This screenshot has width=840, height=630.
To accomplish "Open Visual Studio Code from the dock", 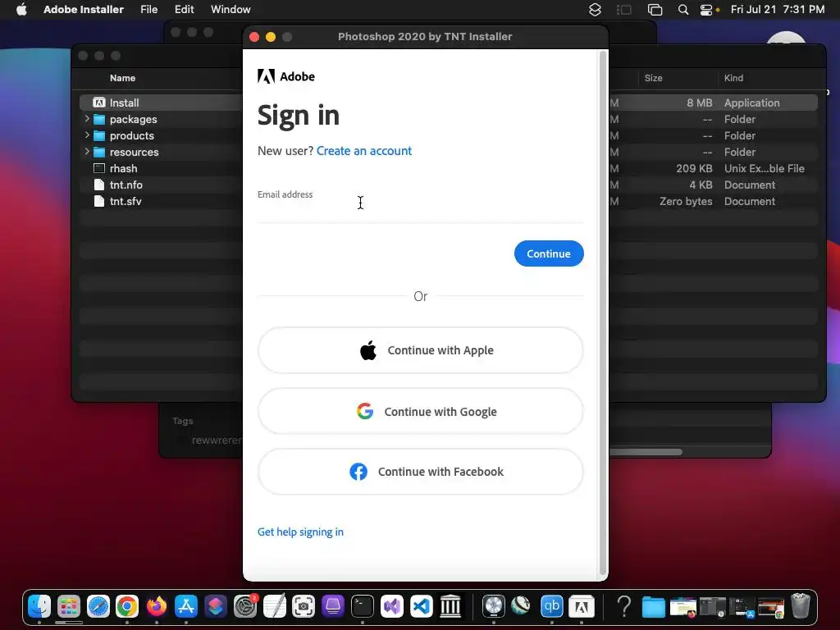I will tap(422, 606).
